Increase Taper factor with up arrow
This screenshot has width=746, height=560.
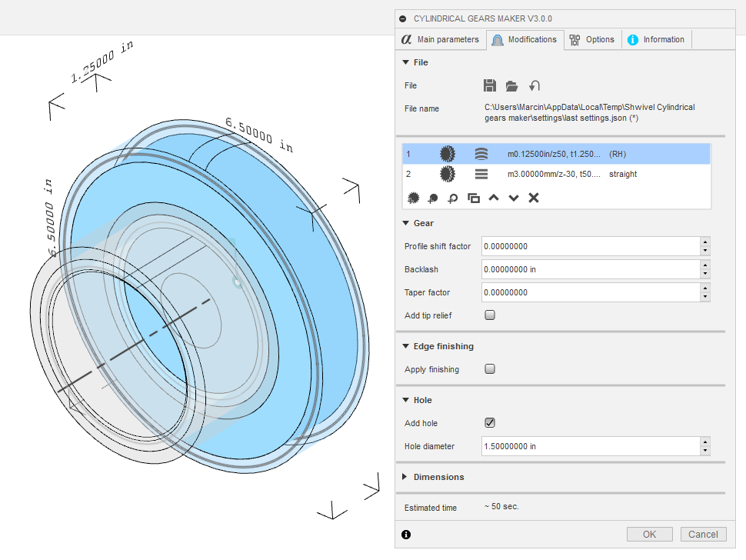click(x=705, y=288)
